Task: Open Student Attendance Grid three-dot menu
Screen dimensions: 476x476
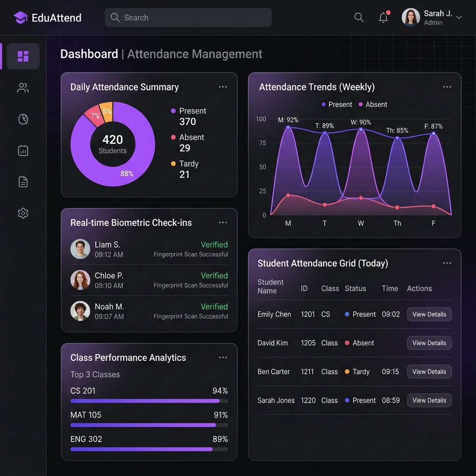Action: point(447,263)
